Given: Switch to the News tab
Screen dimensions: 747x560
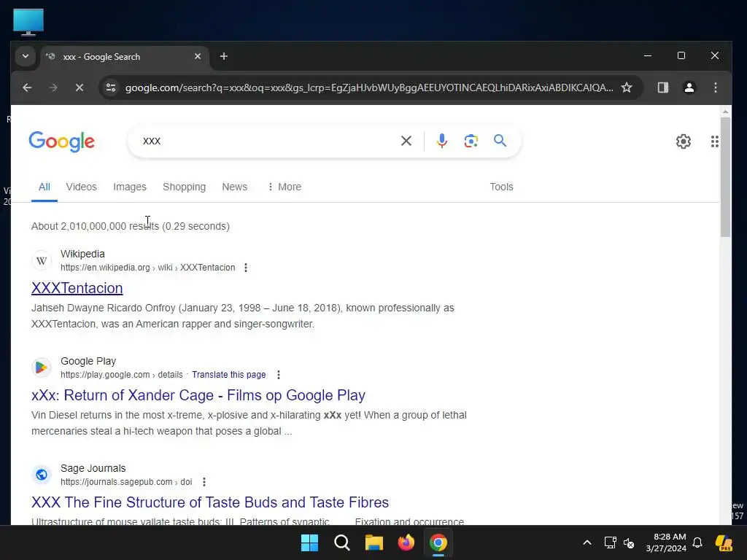Looking at the screenshot, I should pos(234,187).
